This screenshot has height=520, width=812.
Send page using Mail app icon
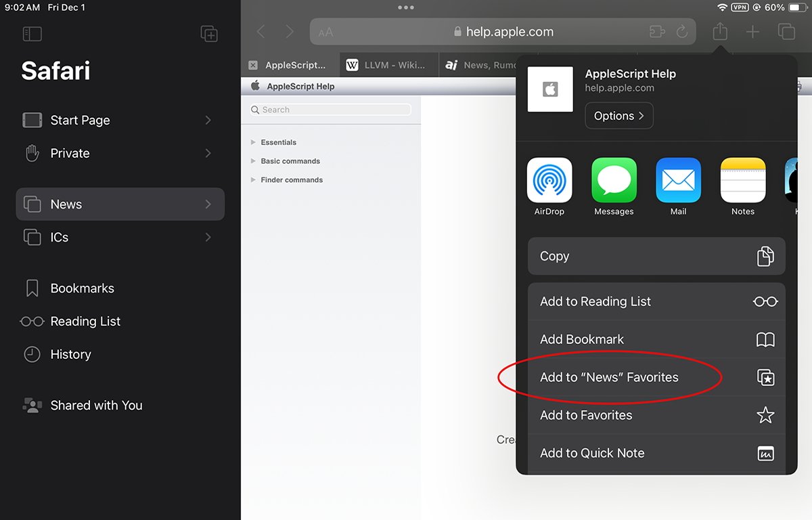coord(678,181)
